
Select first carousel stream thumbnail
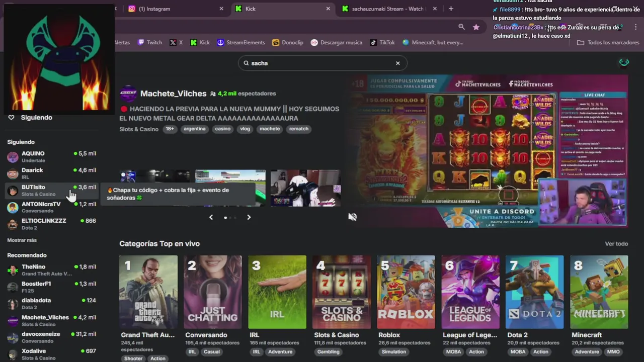click(x=155, y=188)
